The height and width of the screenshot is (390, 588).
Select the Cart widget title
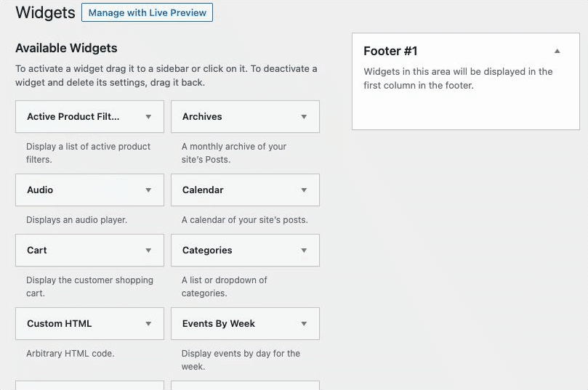click(x=37, y=251)
